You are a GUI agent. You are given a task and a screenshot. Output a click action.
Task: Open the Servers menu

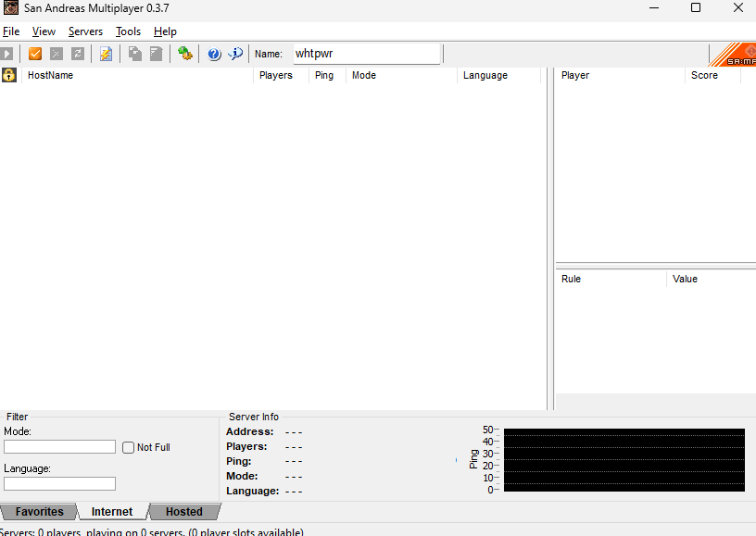point(85,31)
